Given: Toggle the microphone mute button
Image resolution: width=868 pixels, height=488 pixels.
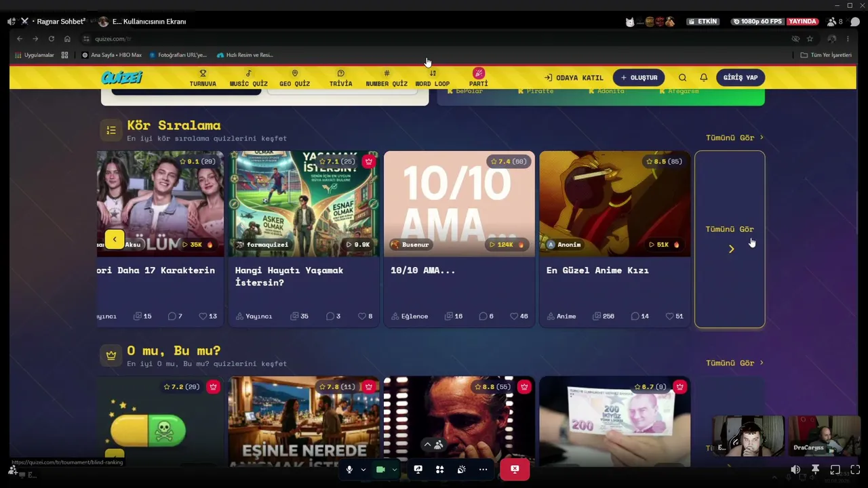Looking at the screenshot, I should (349, 469).
